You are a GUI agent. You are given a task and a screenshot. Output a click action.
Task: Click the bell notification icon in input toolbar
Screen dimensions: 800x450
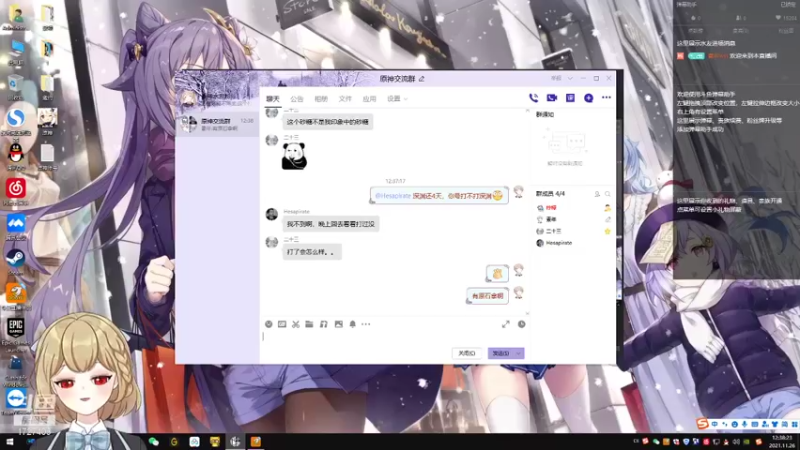tap(353, 324)
